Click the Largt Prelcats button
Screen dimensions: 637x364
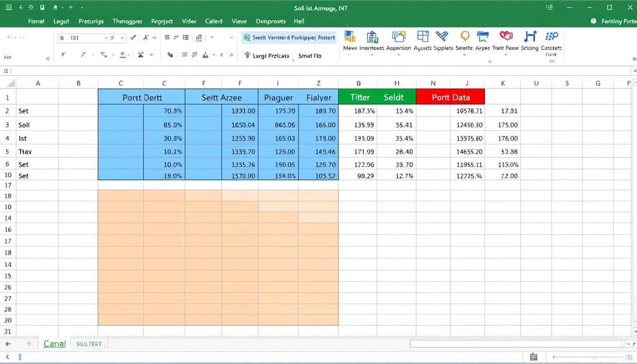[267, 55]
